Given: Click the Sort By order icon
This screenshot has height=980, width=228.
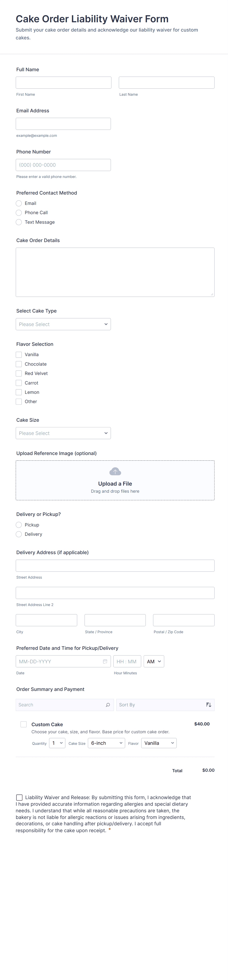Looking at the screenshot, I should (x=209, y=705).
